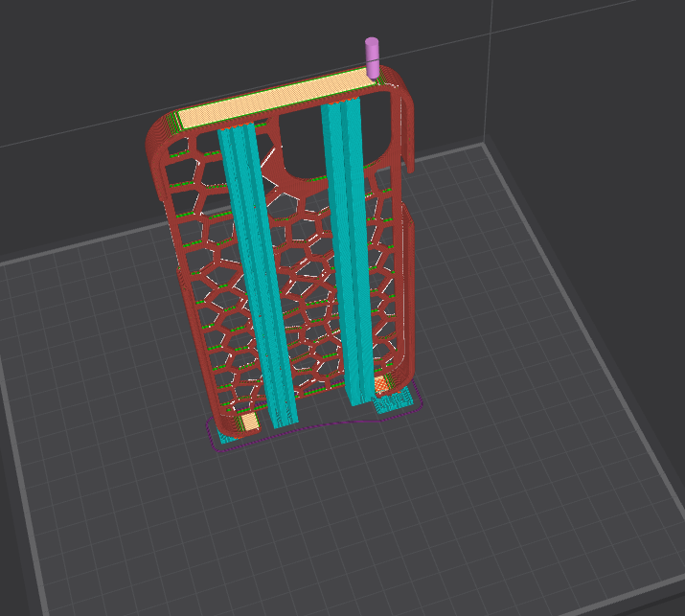This screenshot has height=616, width=685.
Task: Click the orange infill patch at bottom left
Action: (x=249, y=422)
